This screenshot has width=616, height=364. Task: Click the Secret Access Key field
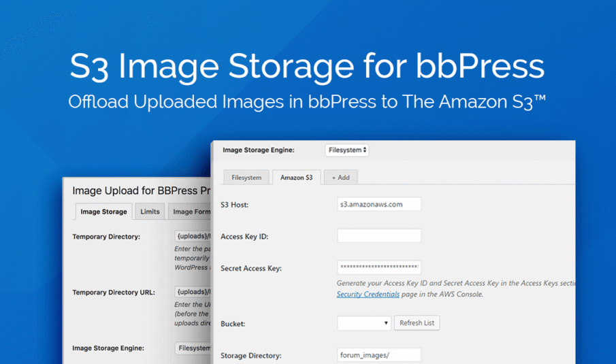point(378,267)
